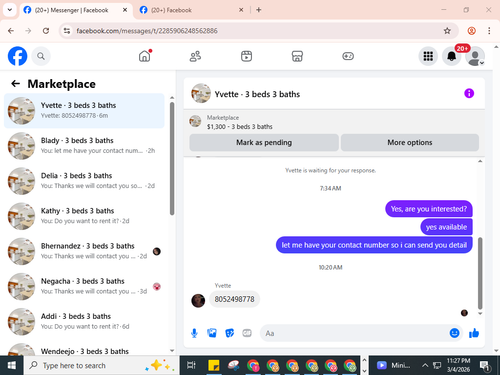Click the conversation list scrollbar
Screen dimensions: 500x375
pos(172,159)
